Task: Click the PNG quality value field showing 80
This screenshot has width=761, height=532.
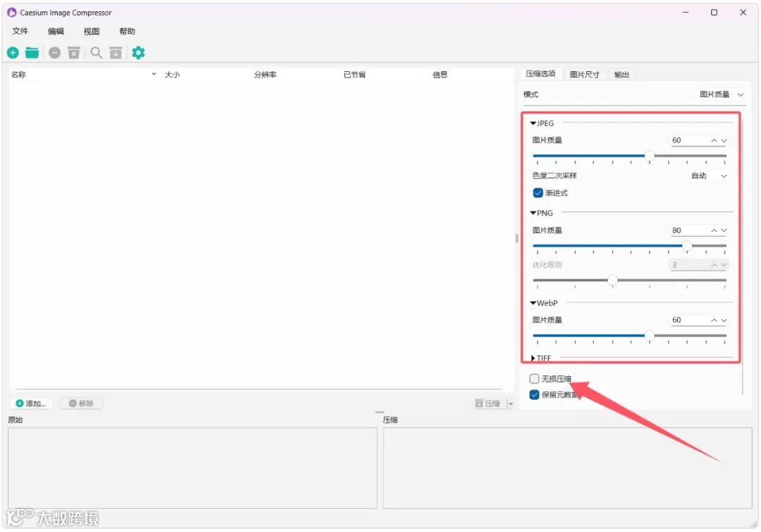Action: click(x=689, y=230)
